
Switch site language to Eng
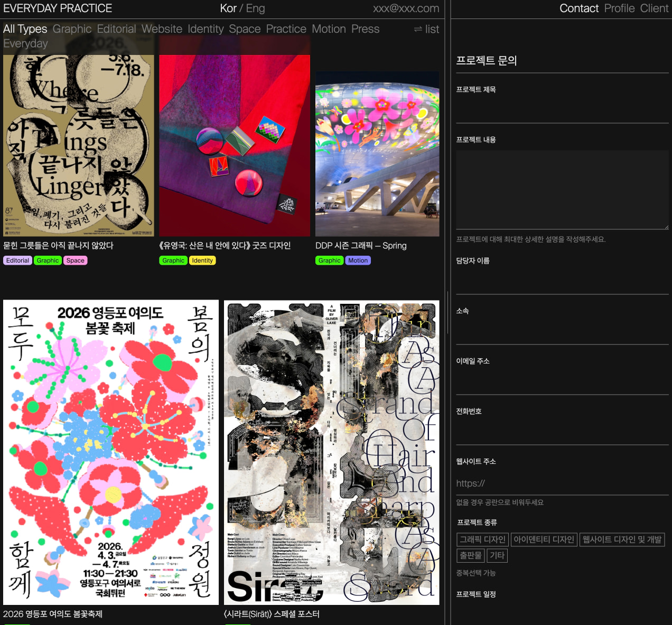point(256,8)
